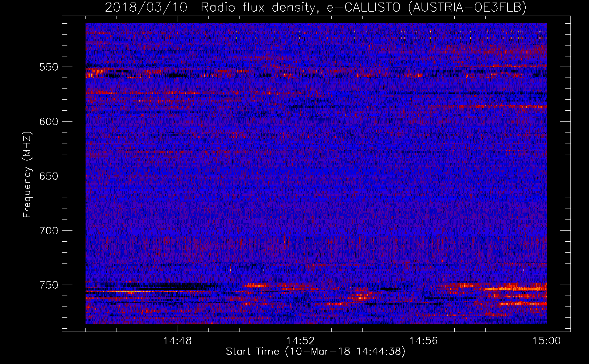Click the Frequency (MHZ) axis label
This screenshot has width=589, height=364.
[x=28, y=175]
